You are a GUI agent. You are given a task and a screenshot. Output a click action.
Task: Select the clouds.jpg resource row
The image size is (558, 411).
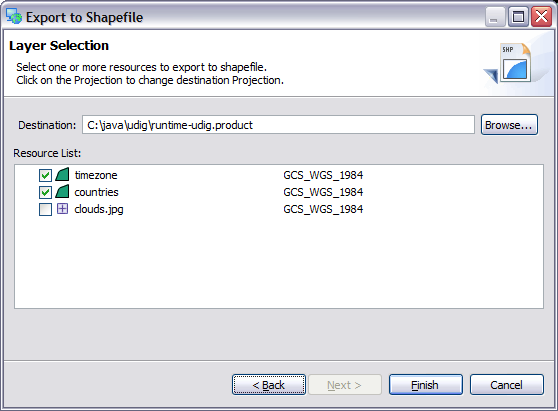point(279,209)
